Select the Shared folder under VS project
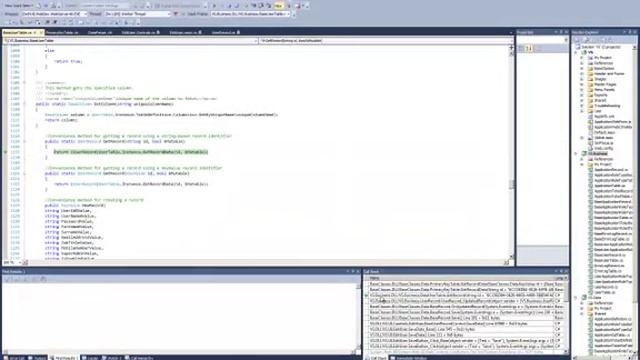This screenshot has height=360, width=640. [x=600, y=100]
